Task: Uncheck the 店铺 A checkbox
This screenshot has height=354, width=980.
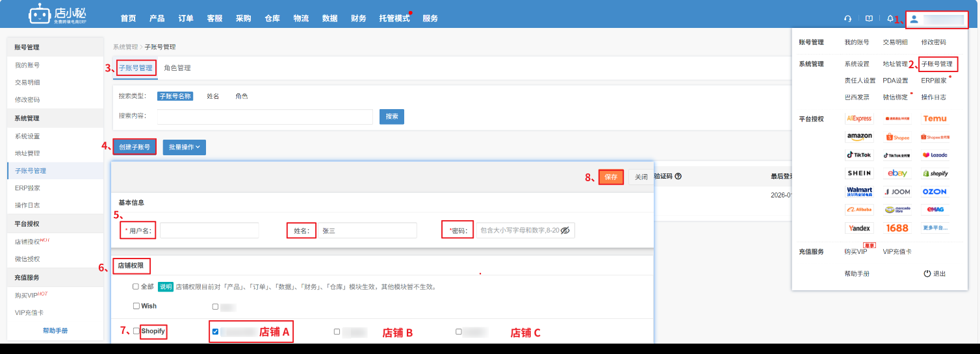Action: [x=215, y=332]
